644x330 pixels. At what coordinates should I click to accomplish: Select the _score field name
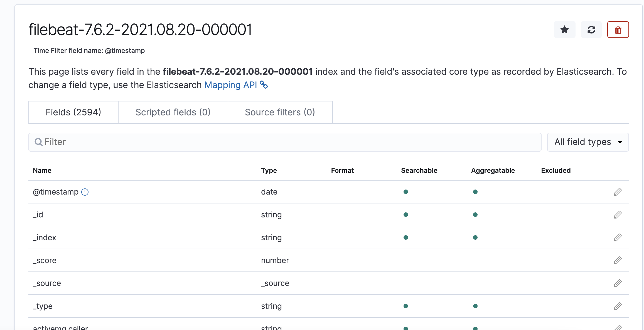pos(45,260)
